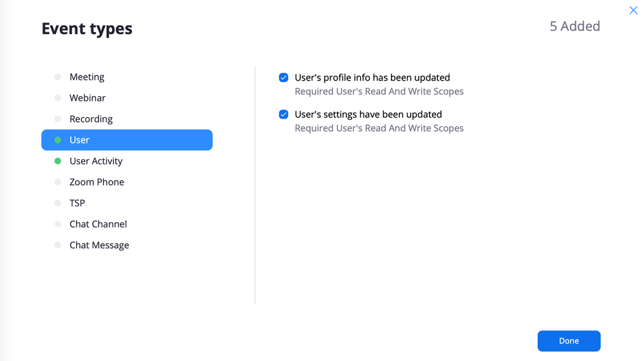This screenshot has height=361, width=644.
Task: Click the Done button
Action: tap(569, 341)
